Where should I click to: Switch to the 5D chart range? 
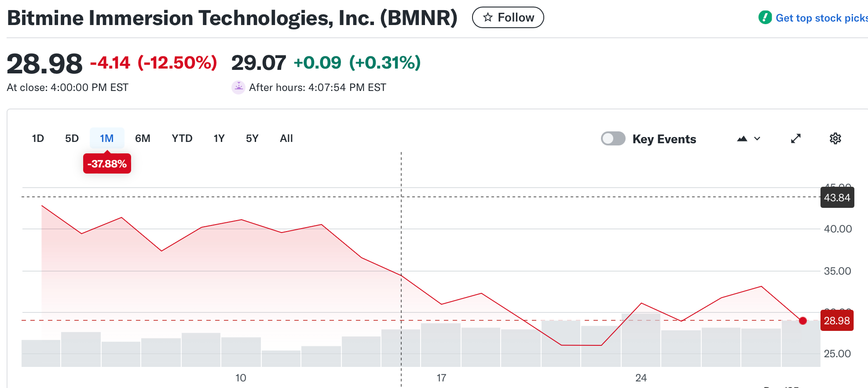pos(72,138)
